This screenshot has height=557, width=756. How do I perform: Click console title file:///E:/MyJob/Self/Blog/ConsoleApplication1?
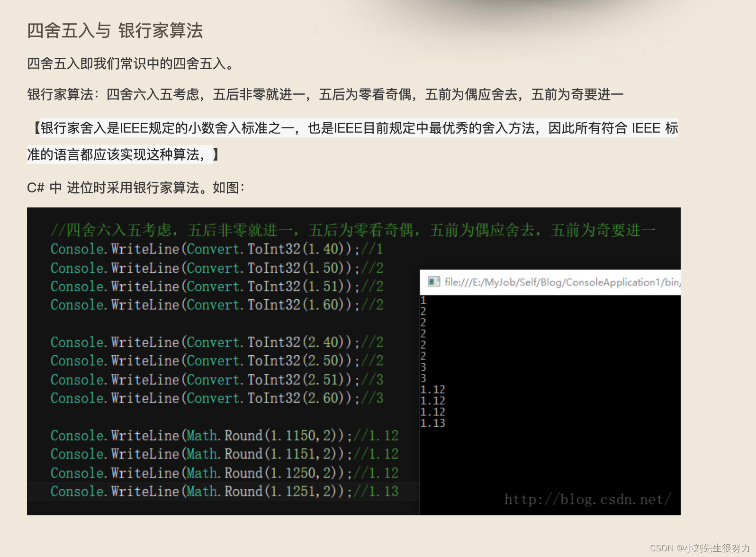(x=562, y=282)
